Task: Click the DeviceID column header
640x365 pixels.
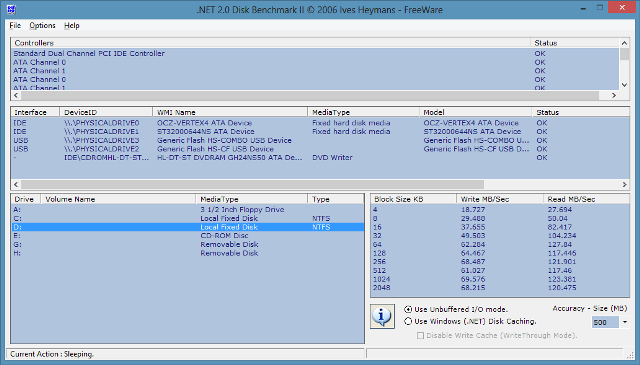Action: click(106, 112)
